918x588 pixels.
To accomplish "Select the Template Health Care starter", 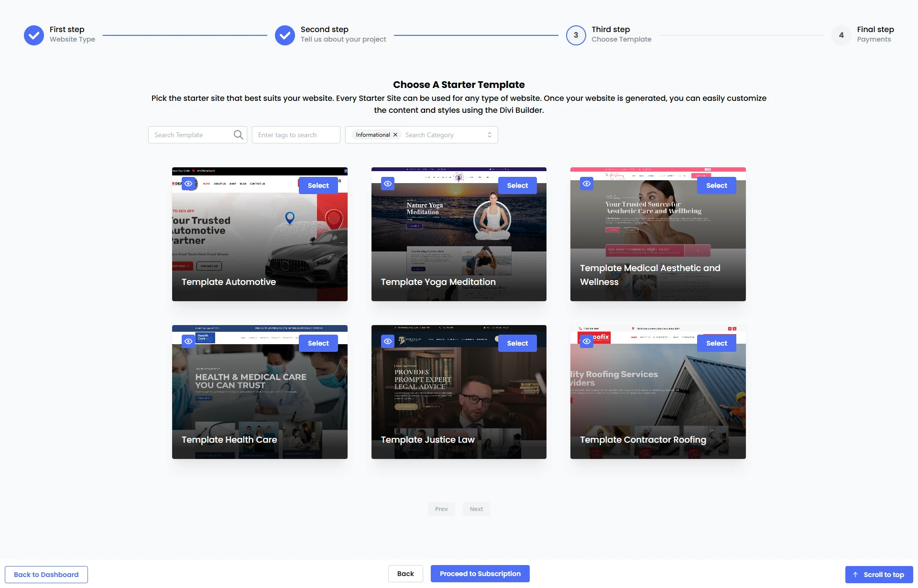I will [x=318, y=343].
